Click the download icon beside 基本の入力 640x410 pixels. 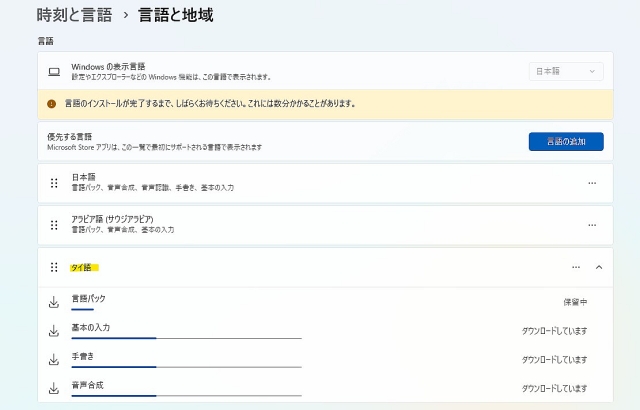[x=54, y=331]
